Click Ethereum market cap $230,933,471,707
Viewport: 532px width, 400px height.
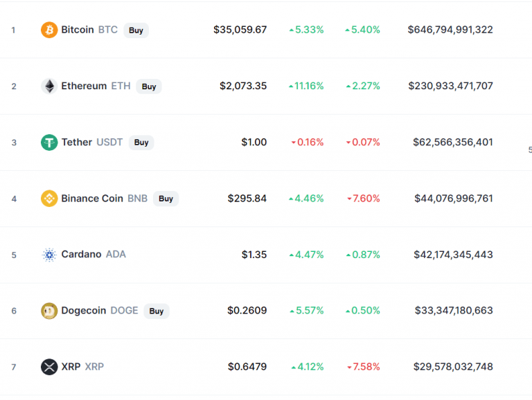click(450, 86)
